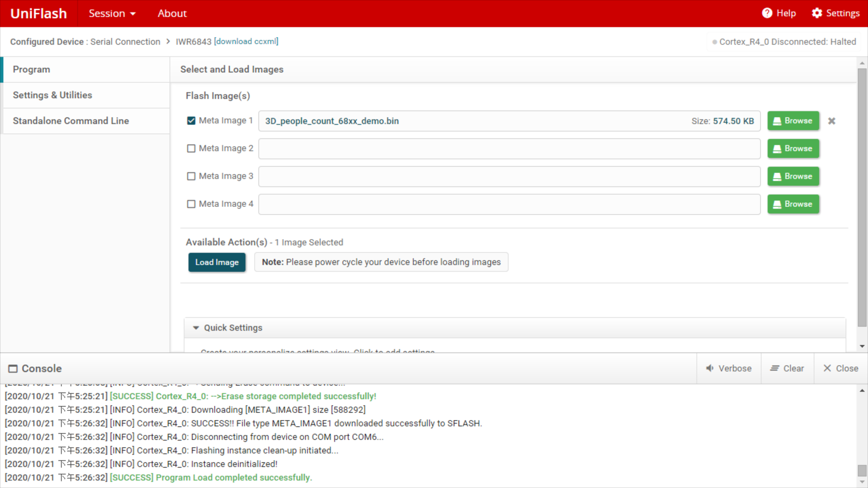Check the Meta Image 4 checkbox
This screenshot has height=488, width=868.
tap(191, 204)
